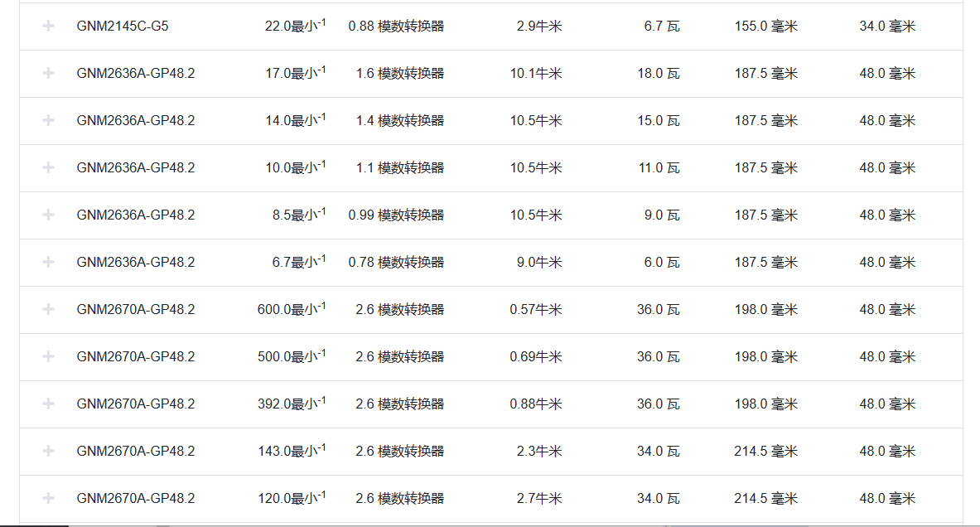Click plus icon beside 600.0 speed row
This screenshot has width=980, height=527.
48,310
